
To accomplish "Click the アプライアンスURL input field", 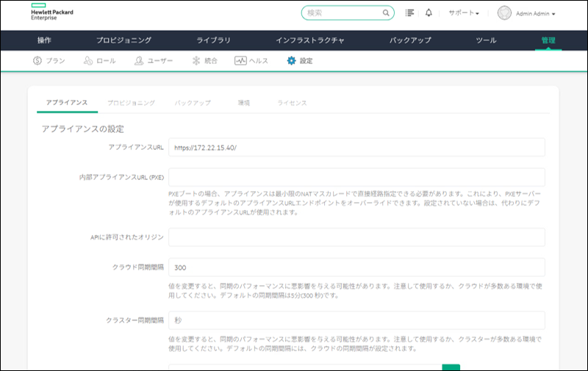I will click(x=356, y=148).
